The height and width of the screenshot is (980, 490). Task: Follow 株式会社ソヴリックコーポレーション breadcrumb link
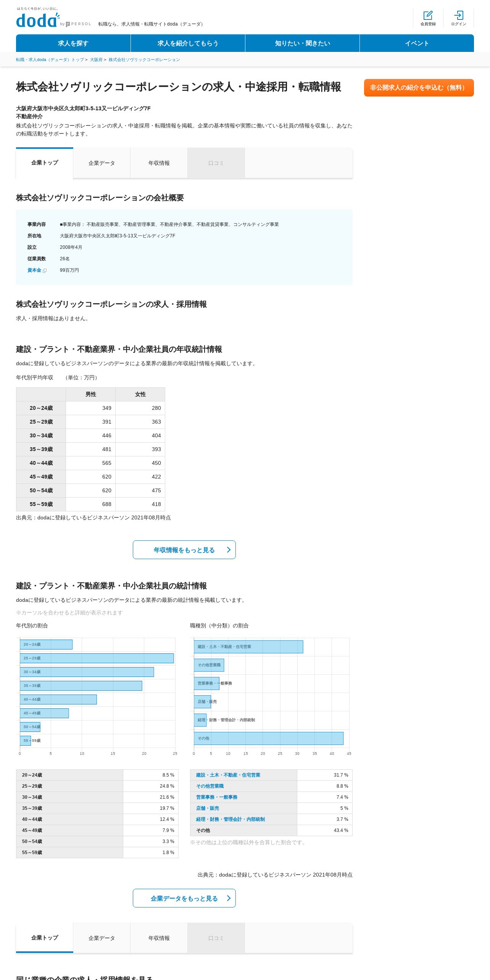pos(144,60)
